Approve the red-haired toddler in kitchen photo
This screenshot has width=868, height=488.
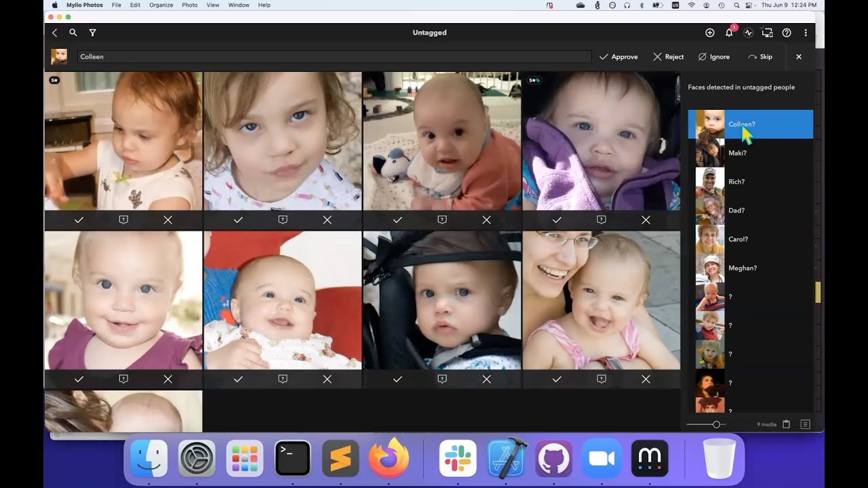[79, 220]
